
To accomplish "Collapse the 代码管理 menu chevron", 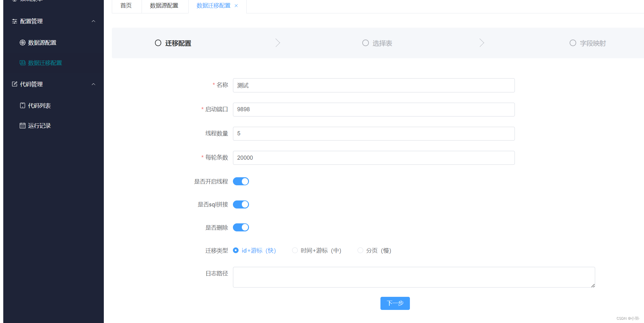I will pos(93,84).
